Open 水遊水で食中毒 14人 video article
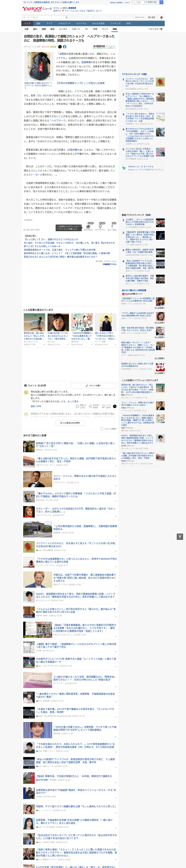Screen dimensions: 186x868 tap(76, 710)
